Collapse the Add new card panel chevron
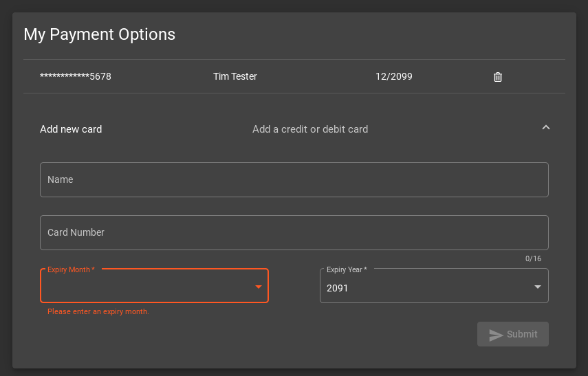Image resolution: width=588 pixels, height=376 pixels. 545,127
